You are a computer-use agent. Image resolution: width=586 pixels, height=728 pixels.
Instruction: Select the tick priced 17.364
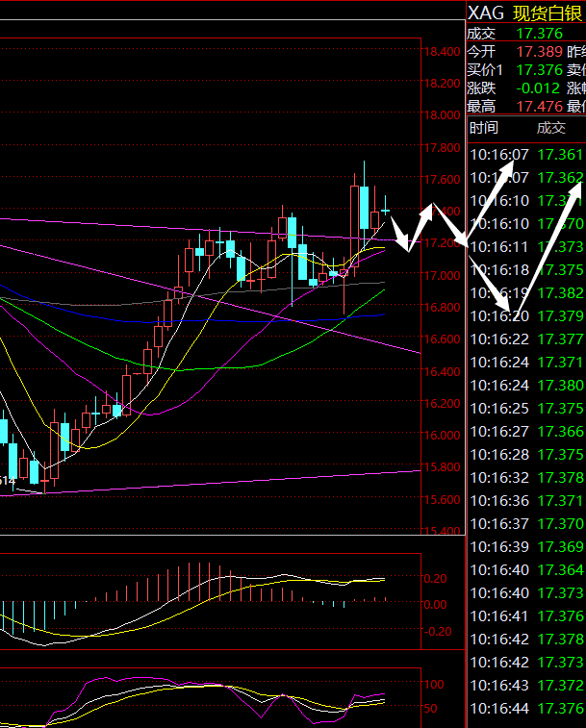pyautogui.click(x=526, y=570)
